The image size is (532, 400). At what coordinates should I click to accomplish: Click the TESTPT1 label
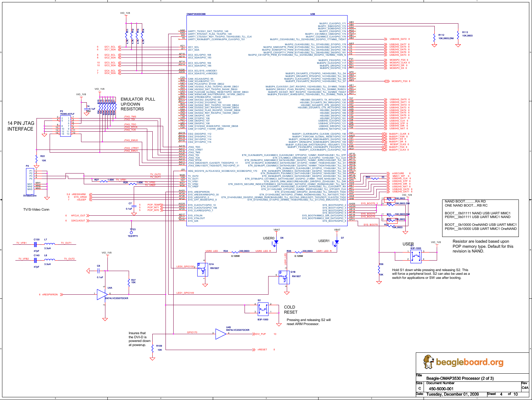click(133, 236)
